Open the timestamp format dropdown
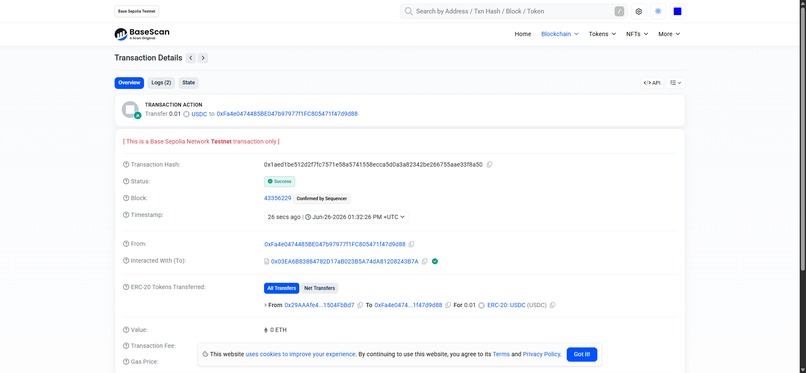 pyautogui.click(x=336, y=217)
